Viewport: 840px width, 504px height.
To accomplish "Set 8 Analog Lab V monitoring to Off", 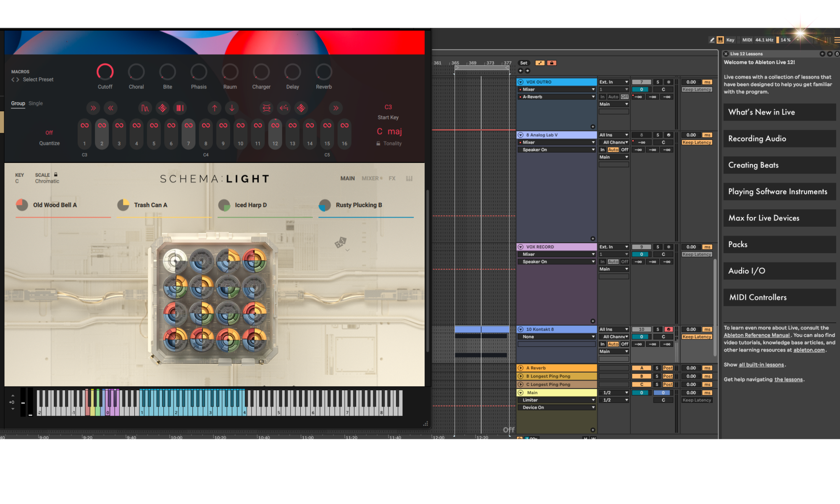I will point(625,150).
